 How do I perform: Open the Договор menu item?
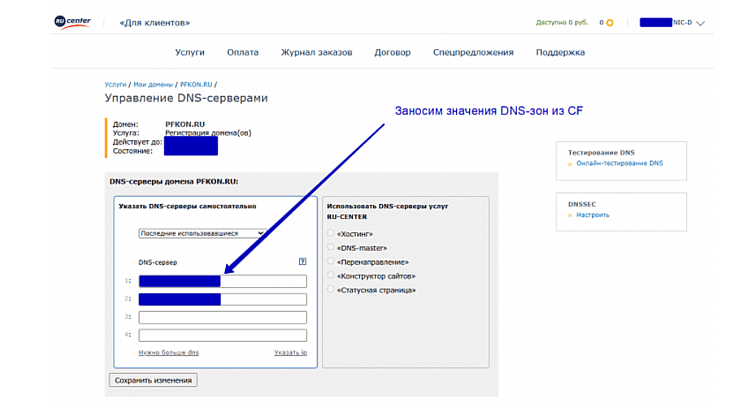pos(392,52)
